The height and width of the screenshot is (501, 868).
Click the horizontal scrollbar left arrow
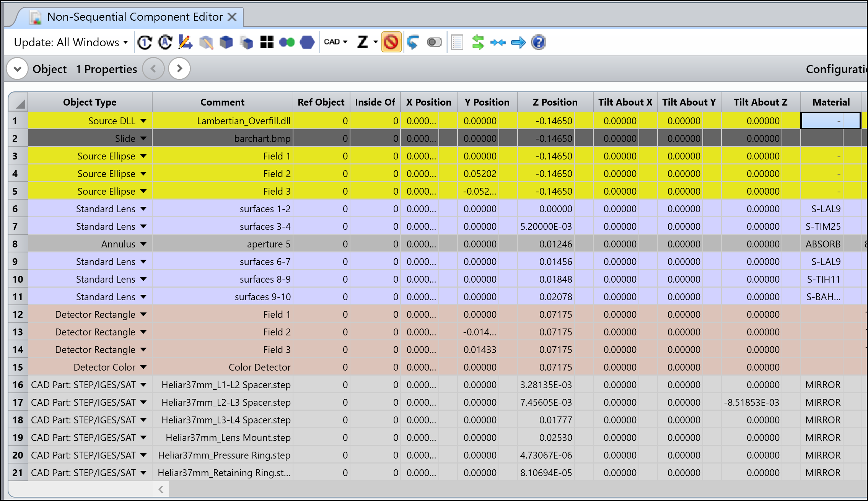[x=161, y=489]
